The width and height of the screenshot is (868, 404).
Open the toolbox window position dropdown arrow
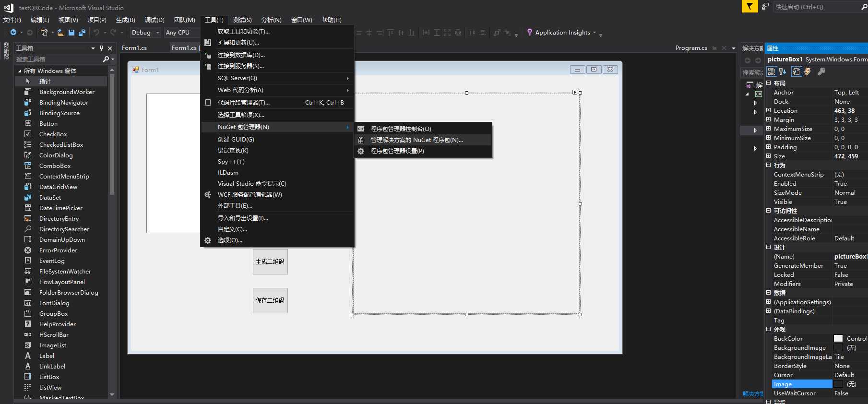click(x=93, y=48)
